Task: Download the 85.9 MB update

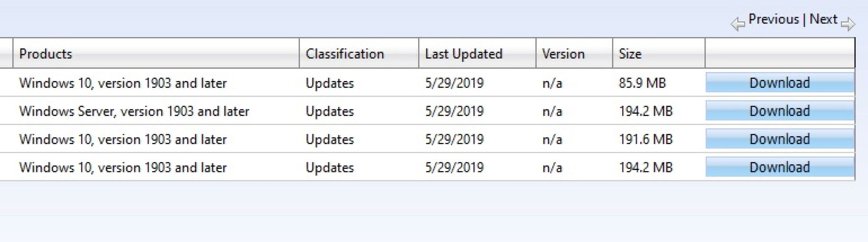Action: (x=779, y=83)
